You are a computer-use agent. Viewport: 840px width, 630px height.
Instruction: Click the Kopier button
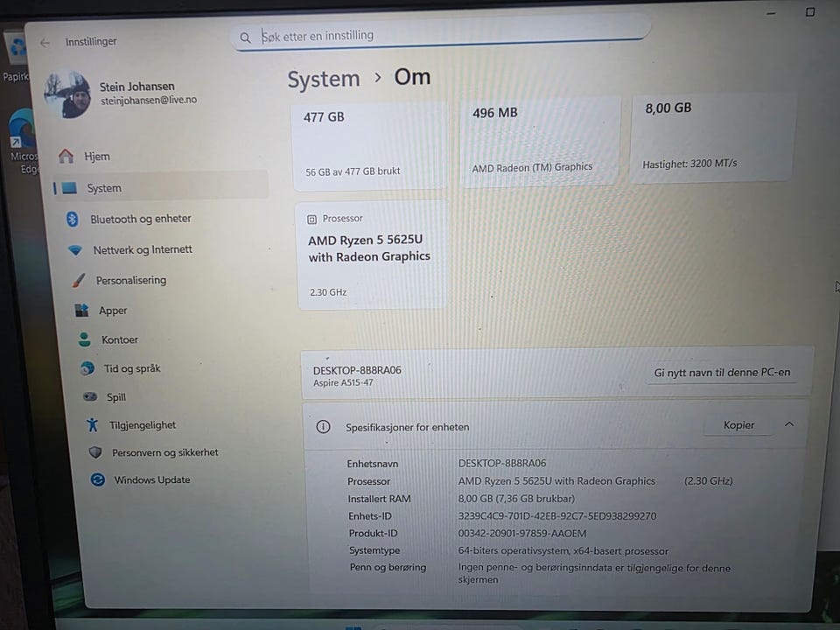pos(738,425)
